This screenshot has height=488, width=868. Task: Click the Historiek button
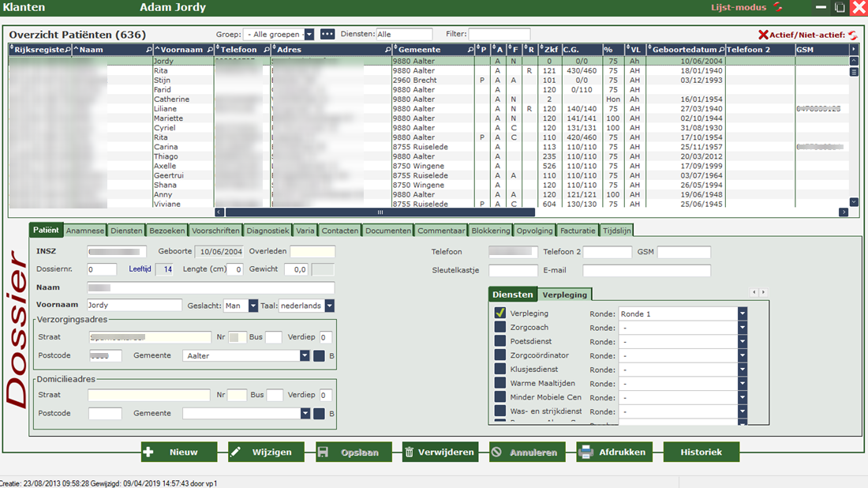701,452
